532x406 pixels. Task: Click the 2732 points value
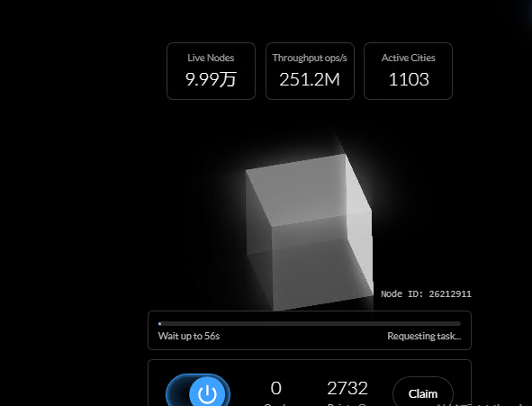347,388
